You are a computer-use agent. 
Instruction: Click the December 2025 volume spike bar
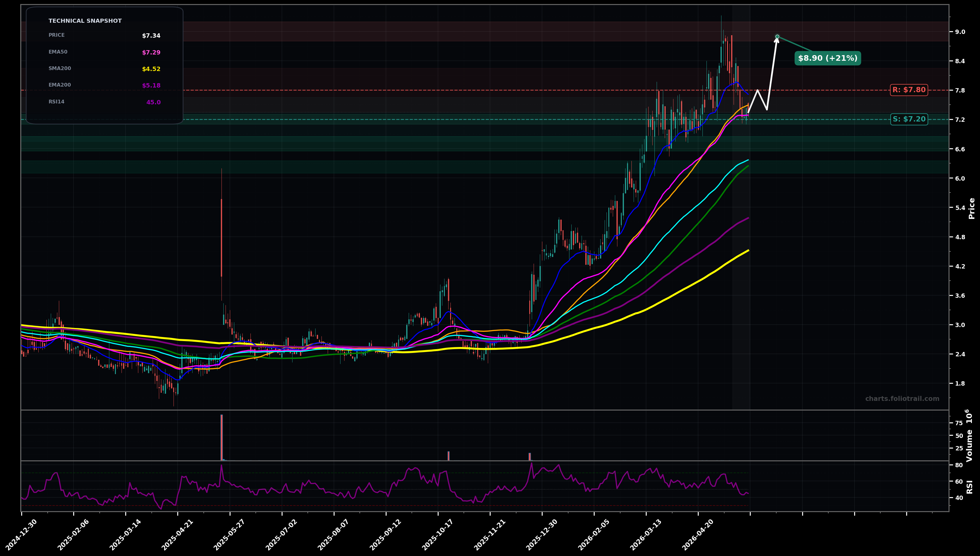(530, 457)
